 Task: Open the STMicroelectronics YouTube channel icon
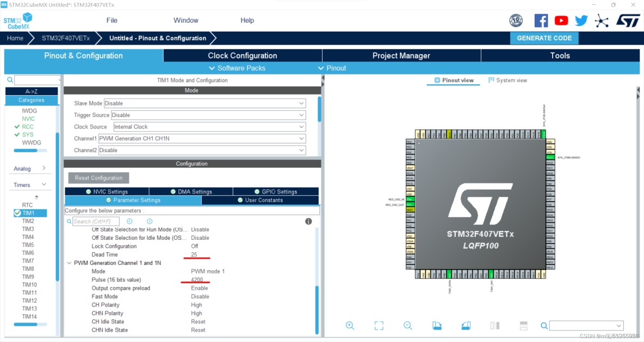[561, 20]
